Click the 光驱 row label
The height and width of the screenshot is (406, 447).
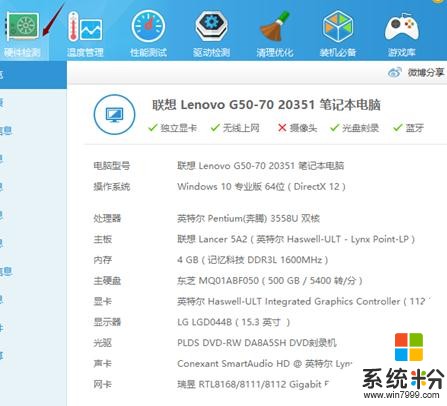[102, 343]
